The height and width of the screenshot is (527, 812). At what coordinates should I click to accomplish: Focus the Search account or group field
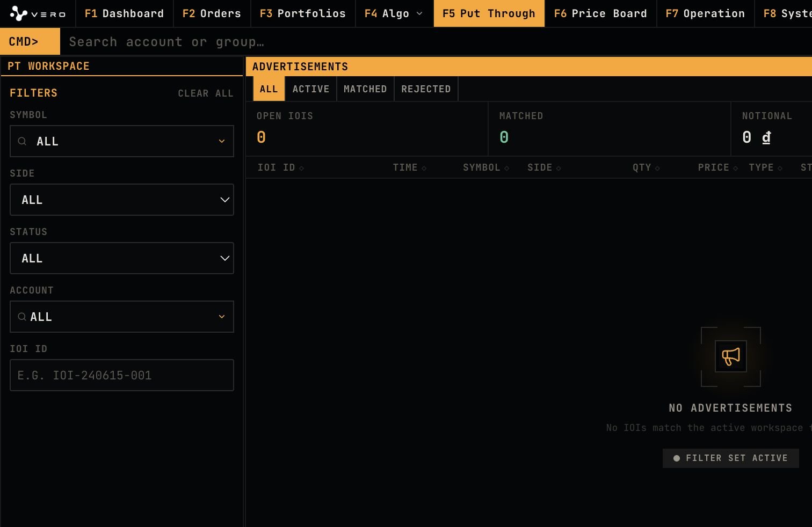436,41
